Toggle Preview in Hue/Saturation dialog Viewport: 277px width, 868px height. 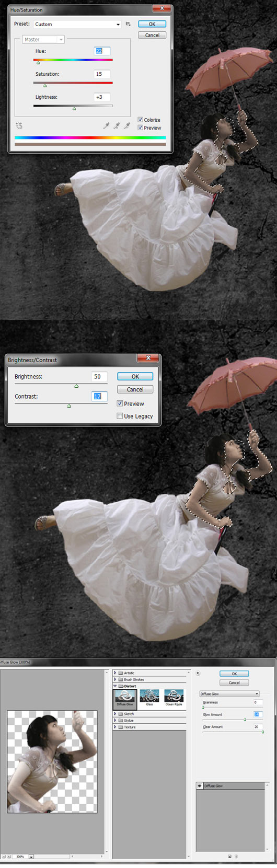coord(140,128)
